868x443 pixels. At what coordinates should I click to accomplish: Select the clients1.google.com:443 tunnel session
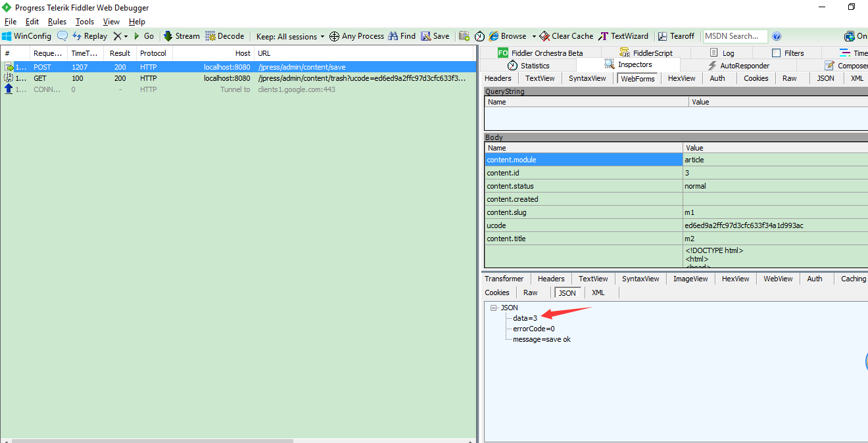point(237,89)
